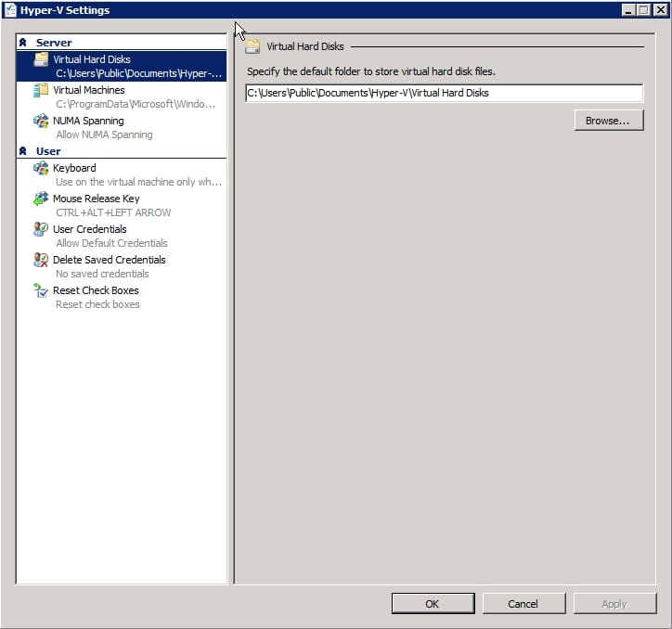Image resolution: width=672 pixels, height=629 pixels.
Task: Click the Reset Check Boxes icon
Action: click(41, 290)
